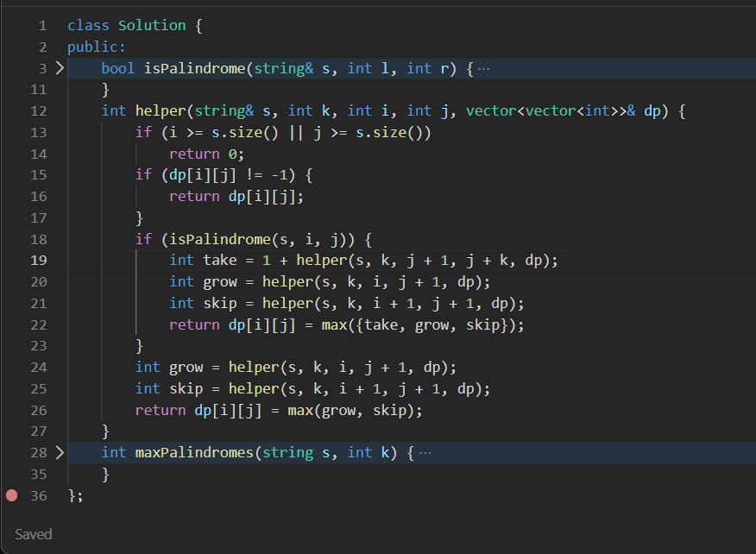Click line number 1 in the gutter
Viewport: 756px width, 554px height.
[43, 26]
